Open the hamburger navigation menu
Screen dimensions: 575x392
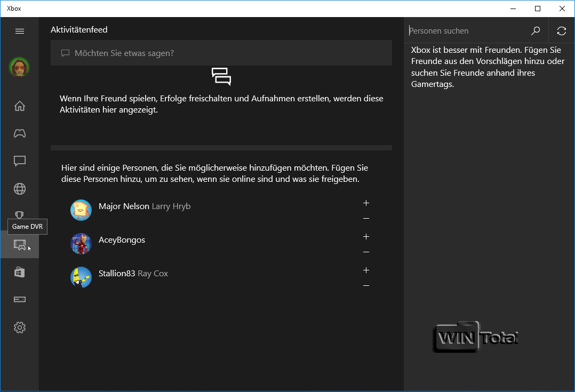point(20,31)
